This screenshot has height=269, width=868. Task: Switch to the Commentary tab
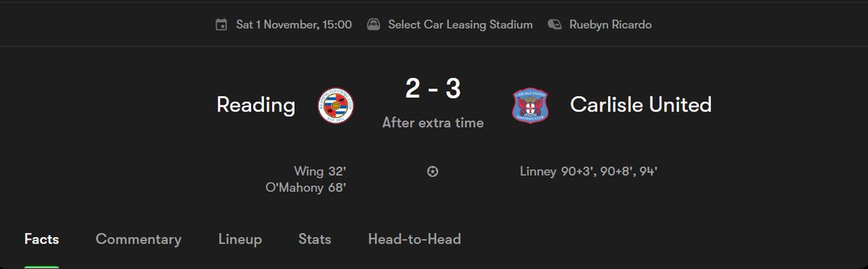pyautogui.click(x=138, y=239)
